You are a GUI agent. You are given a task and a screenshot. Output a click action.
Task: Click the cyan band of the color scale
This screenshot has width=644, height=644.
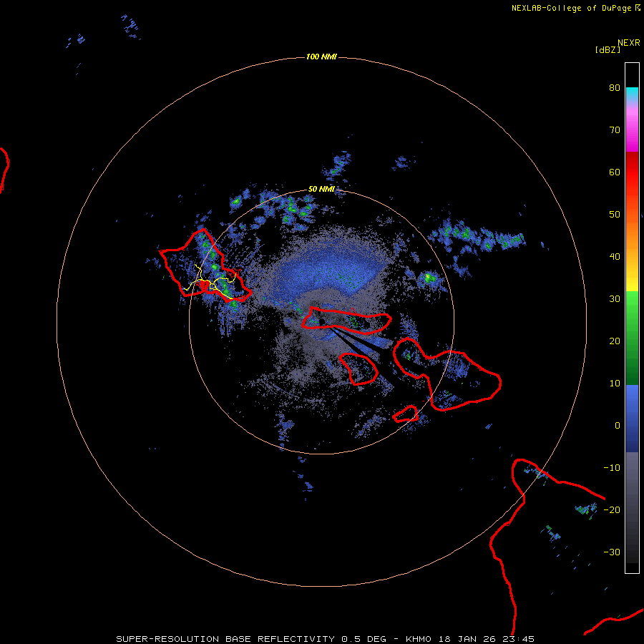point(632,94)
